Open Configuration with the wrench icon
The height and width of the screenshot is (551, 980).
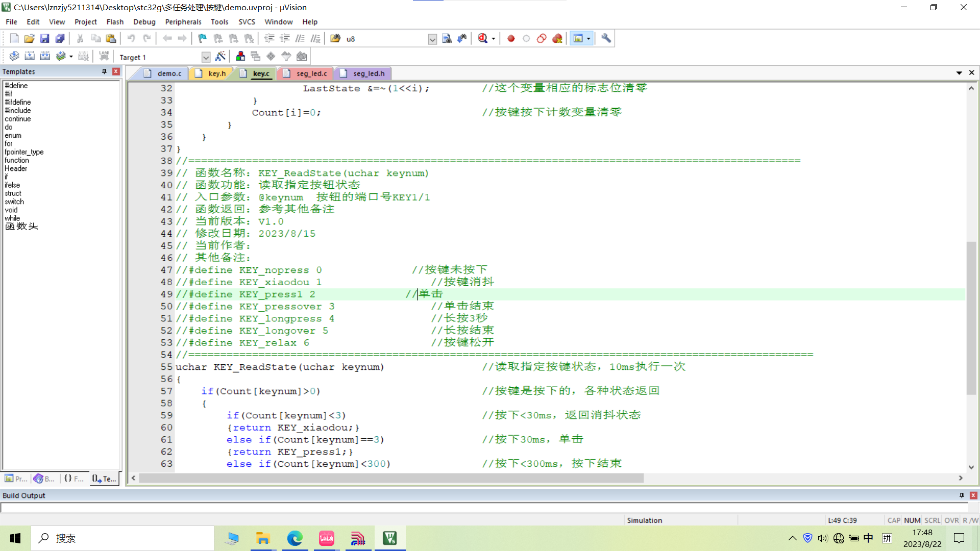click(606, 38)
